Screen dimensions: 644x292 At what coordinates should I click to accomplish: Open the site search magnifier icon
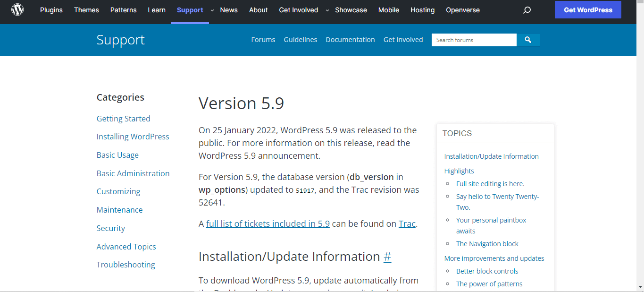(527, 10)
